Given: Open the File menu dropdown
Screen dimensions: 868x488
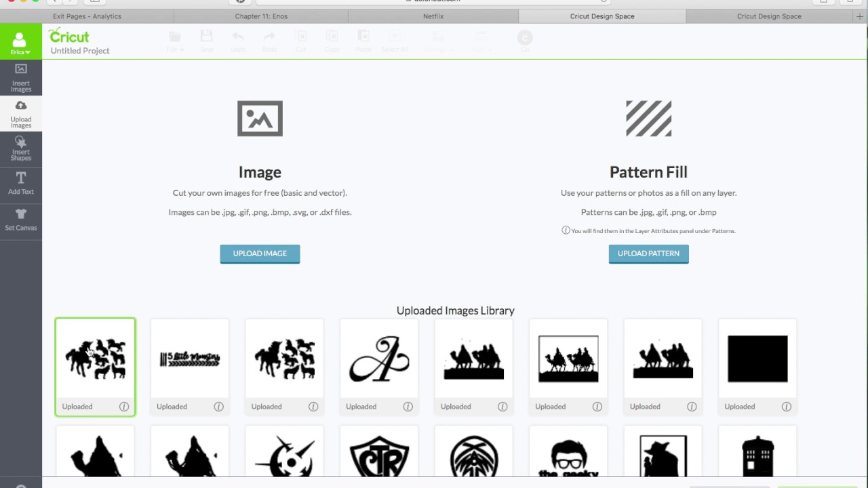Looking at the screenshot, I should pos(175,41).
